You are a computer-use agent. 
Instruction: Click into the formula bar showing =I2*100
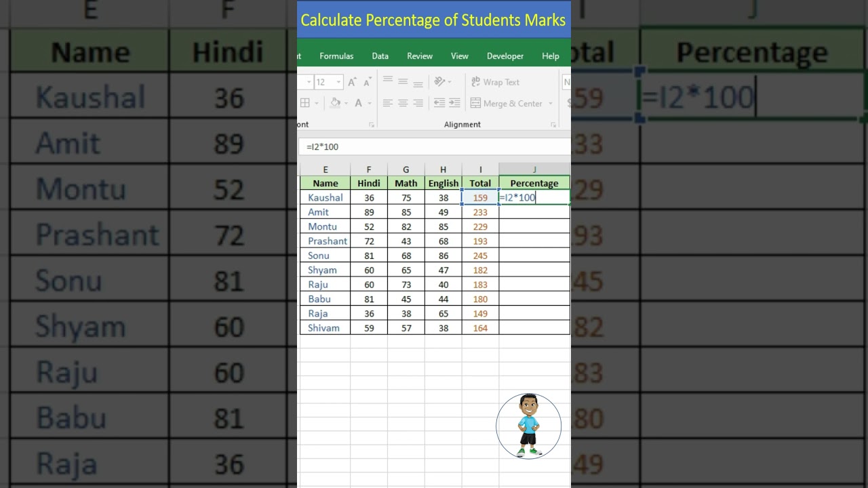(434, 146)
